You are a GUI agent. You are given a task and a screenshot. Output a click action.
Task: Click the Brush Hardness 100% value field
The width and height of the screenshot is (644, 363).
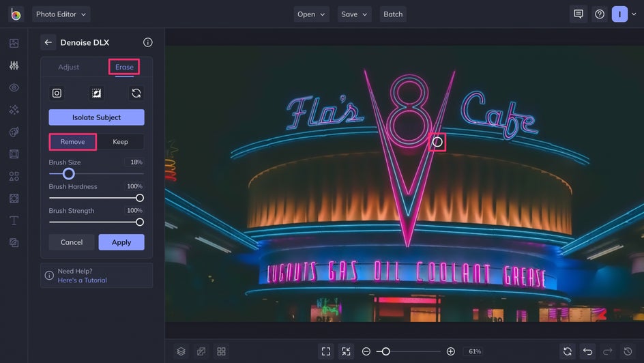134,186
